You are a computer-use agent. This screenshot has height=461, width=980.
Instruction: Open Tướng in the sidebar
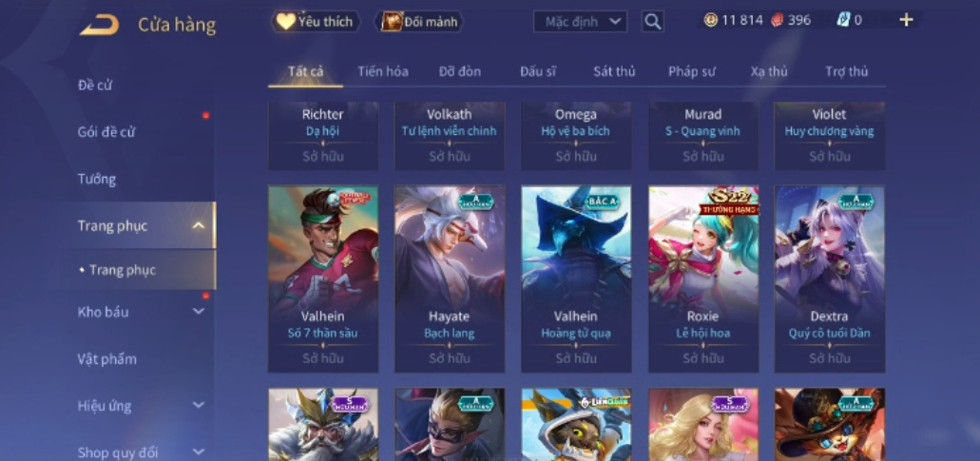pos(97,180)
